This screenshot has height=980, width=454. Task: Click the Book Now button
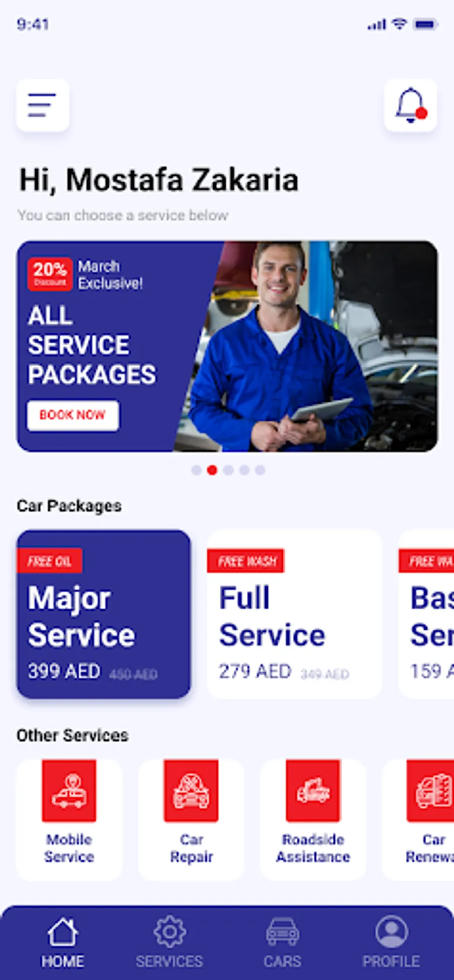click(73, 415)
